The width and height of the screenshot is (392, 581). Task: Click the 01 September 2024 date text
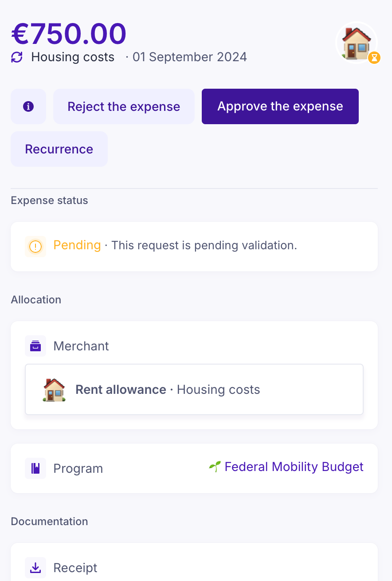189,57
